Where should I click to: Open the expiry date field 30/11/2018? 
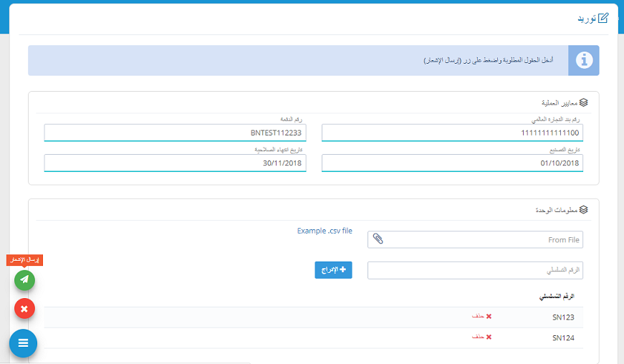pos(175,163)
